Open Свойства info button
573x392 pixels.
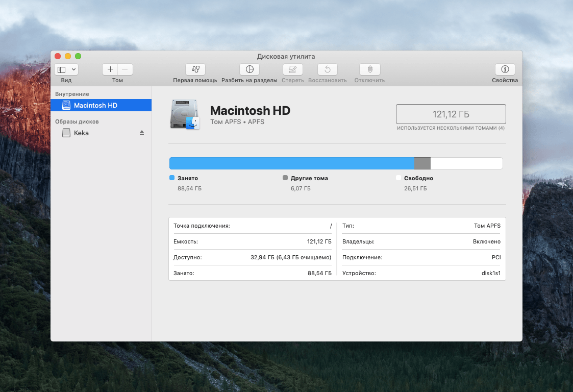505,69
